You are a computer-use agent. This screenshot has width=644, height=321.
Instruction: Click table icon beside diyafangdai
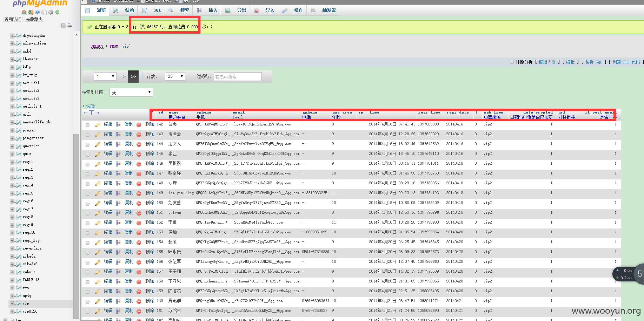pos(18,36)
